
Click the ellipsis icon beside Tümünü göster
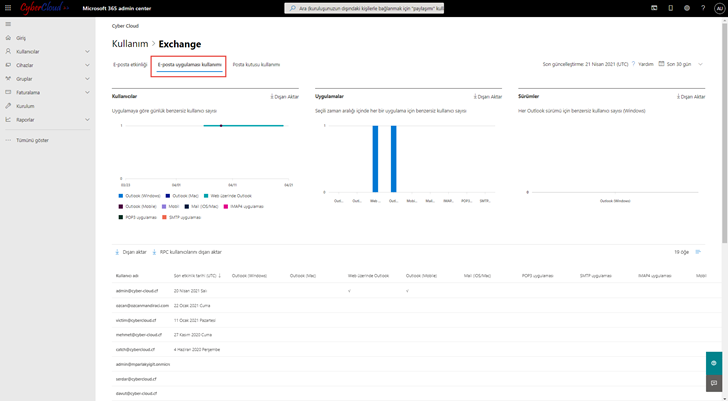pos(8,140)
